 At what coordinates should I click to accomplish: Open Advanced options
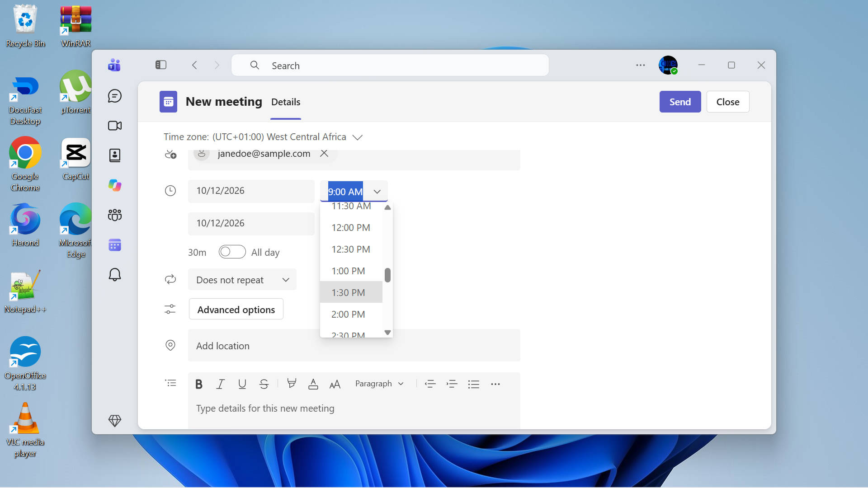[236, 309]
